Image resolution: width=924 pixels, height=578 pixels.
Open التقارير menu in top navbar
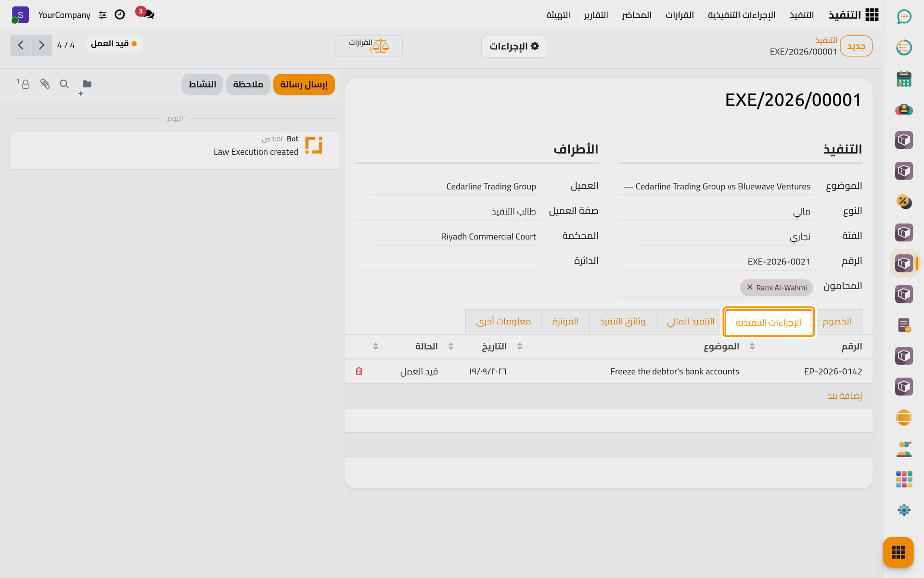pyautogui.click(x=596, y=15)
